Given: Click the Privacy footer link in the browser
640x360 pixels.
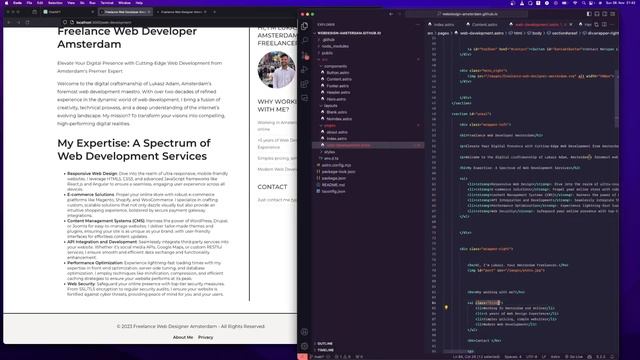Looking at the screenshot, I should pyautogui.click(x=205, y=337).
